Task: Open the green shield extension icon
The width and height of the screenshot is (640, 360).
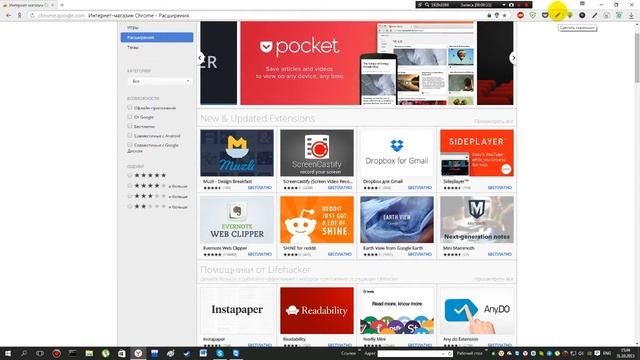Action: (533, 16)
